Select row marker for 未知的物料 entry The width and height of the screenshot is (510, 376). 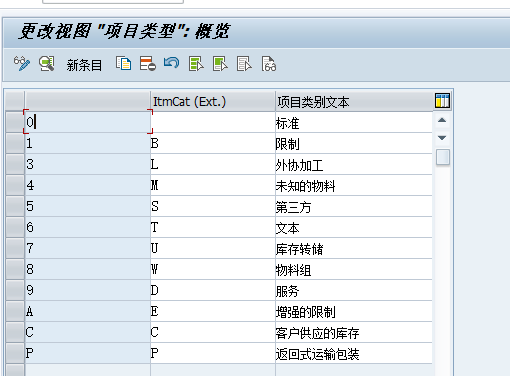(x=15, y=185)
